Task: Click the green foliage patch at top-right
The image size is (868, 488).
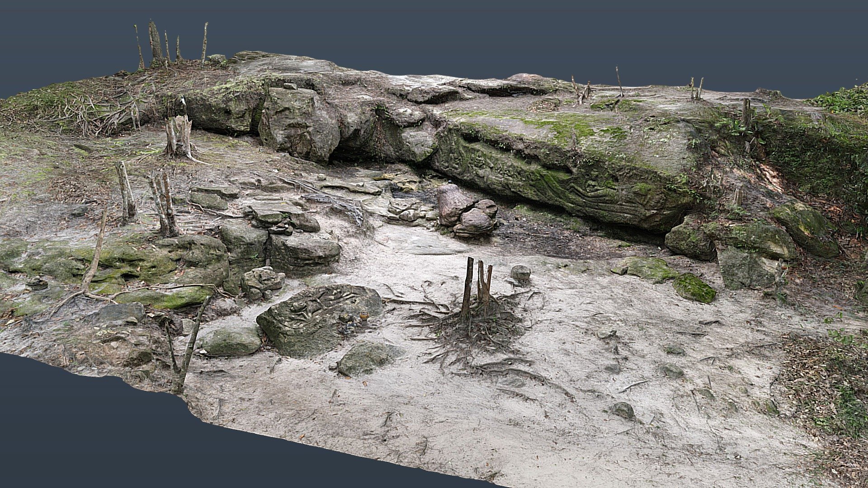Action: 844,100
